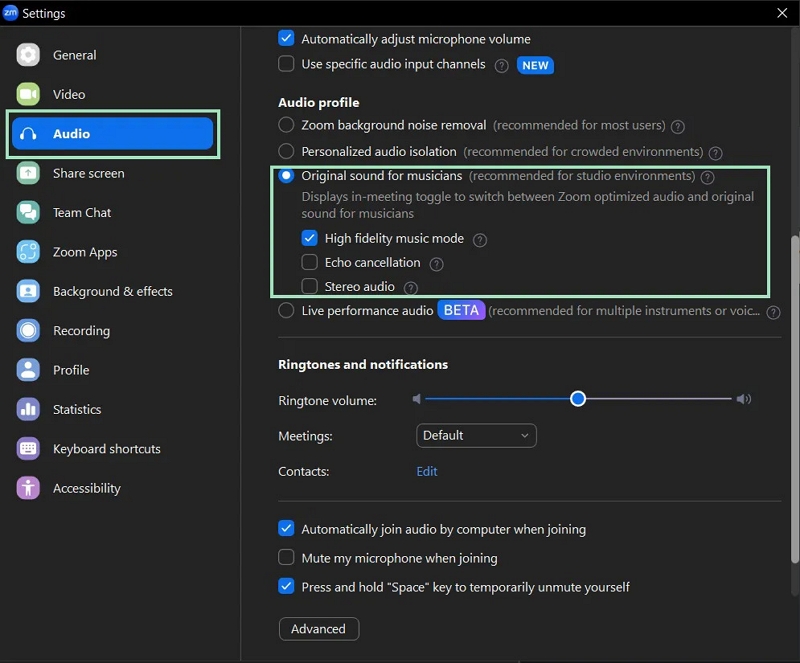Click the speaker icon at maximum ringtone volume

click(x=743, y=400)
